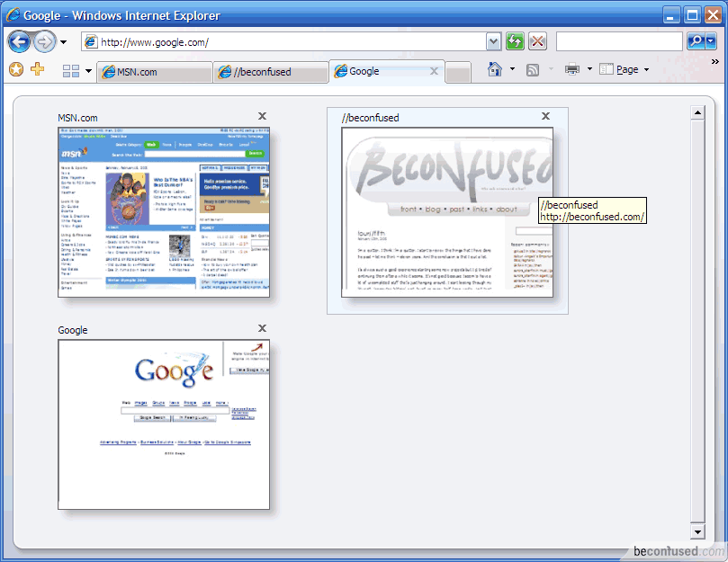Open the recent pages dropdown beside Forward
728x562 pixels.
tap(64, 42)
